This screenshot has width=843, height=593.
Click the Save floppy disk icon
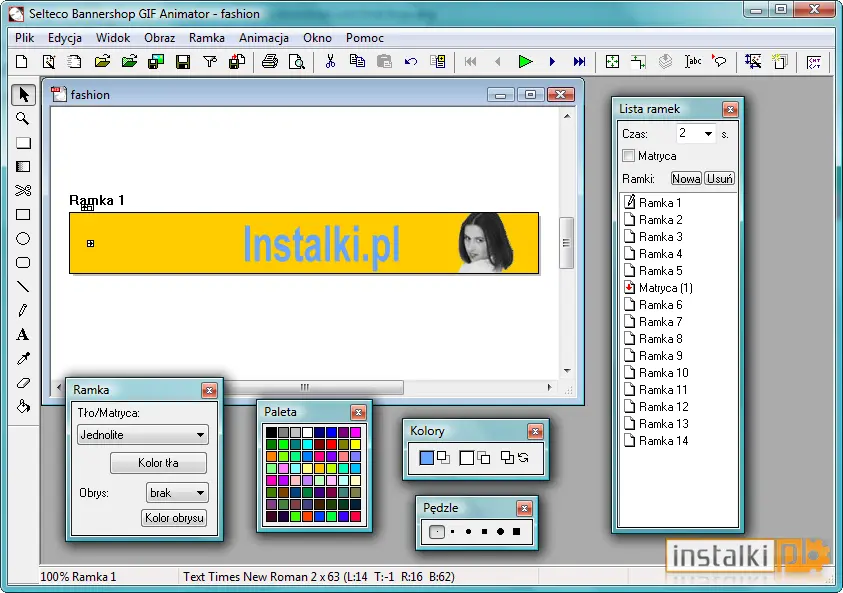[183, 62]
